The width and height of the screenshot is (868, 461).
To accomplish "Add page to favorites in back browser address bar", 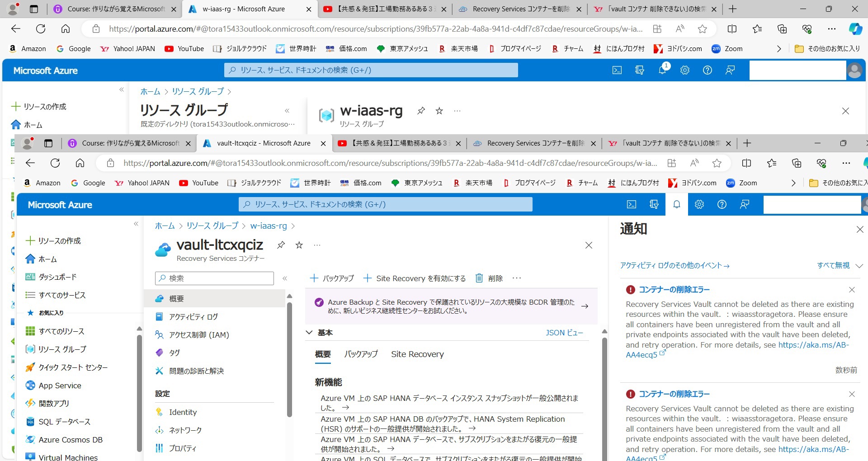I will click(703, 29).
